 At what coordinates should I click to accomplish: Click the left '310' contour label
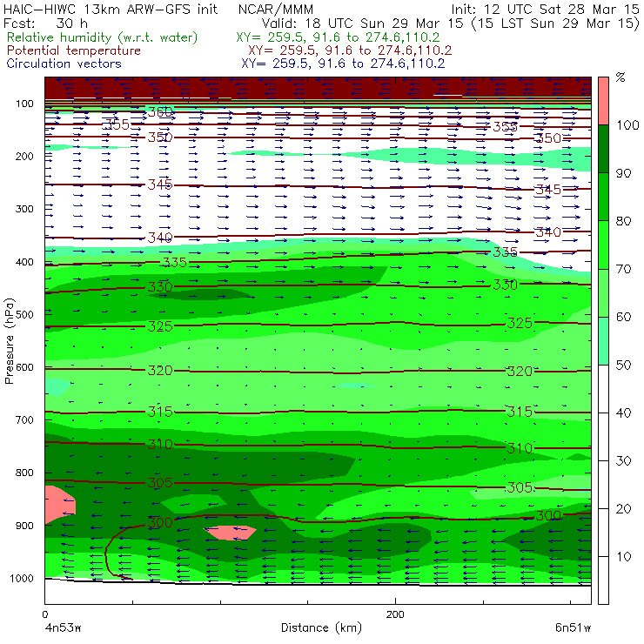click(x=160, y=444)
